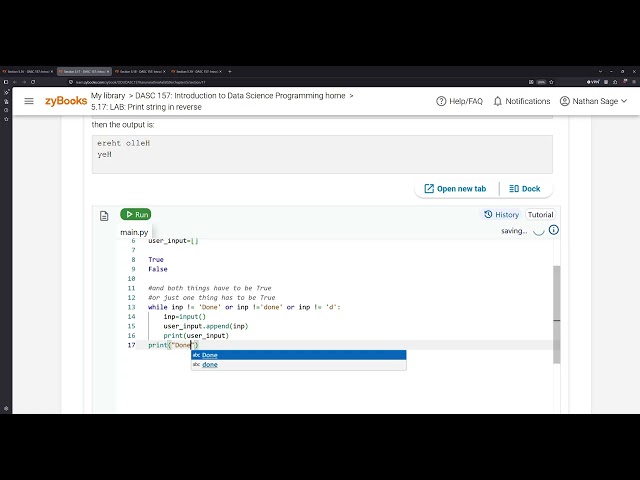Expand the Nathan Sage account chevron
The image size is (640, 480).
point(624,101)
